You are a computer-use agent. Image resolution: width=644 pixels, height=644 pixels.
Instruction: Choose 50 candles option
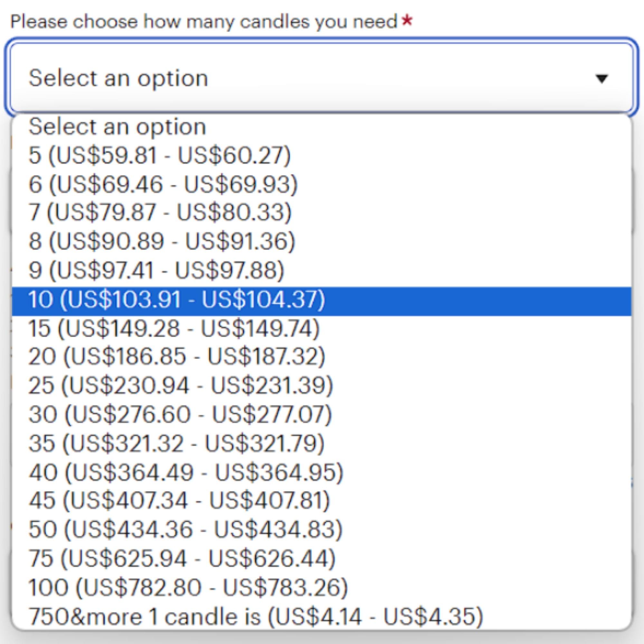[x=185, y=529]
